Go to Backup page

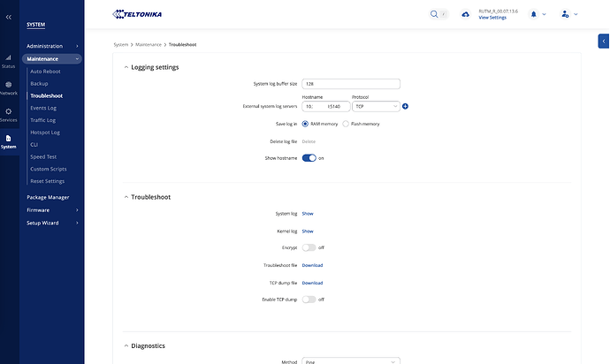(x=39, y=84)
